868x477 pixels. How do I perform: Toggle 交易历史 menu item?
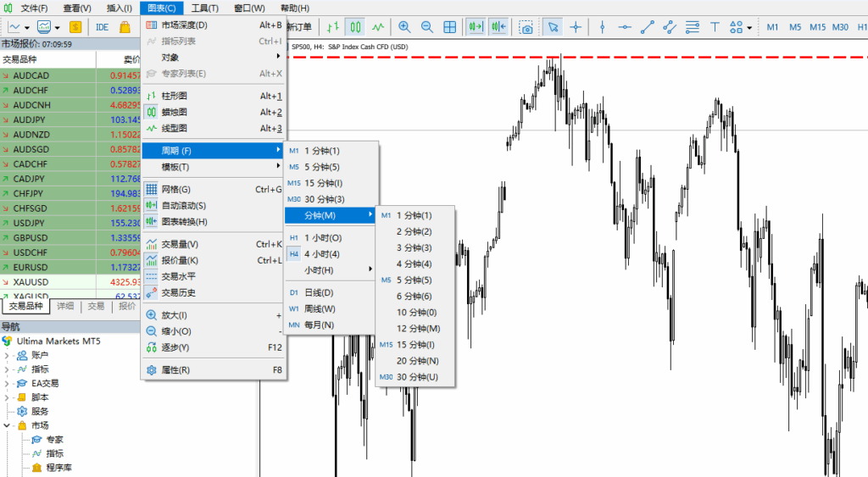point(213,292)
